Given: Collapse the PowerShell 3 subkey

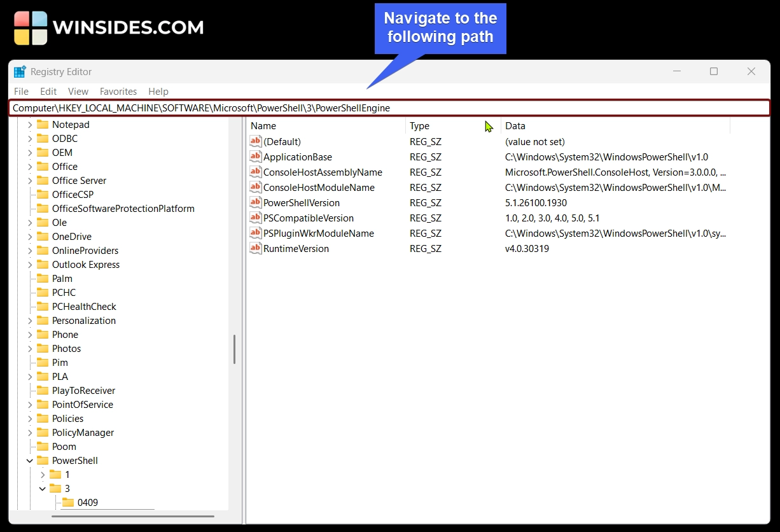Looking at the screenshot, I should click(43, 489).
